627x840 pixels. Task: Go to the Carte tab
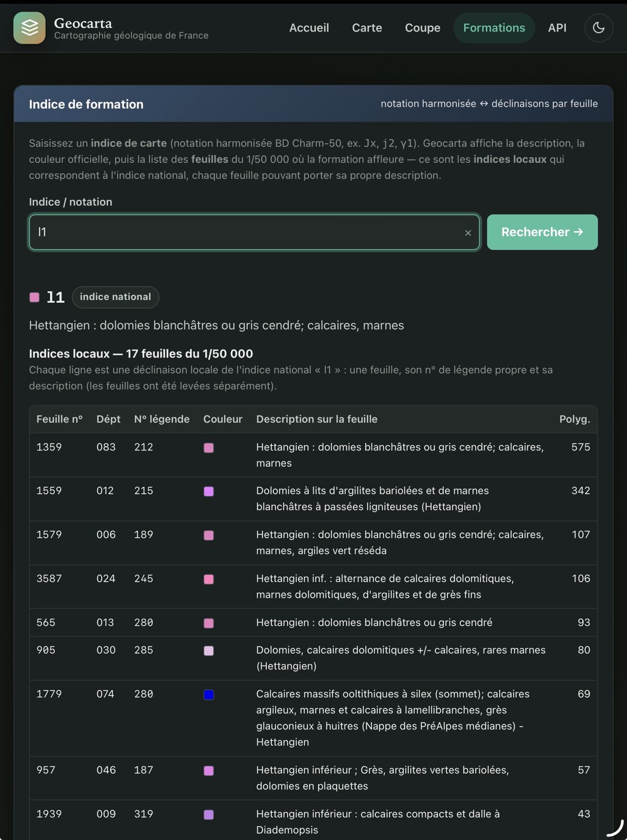coord(367,28)
